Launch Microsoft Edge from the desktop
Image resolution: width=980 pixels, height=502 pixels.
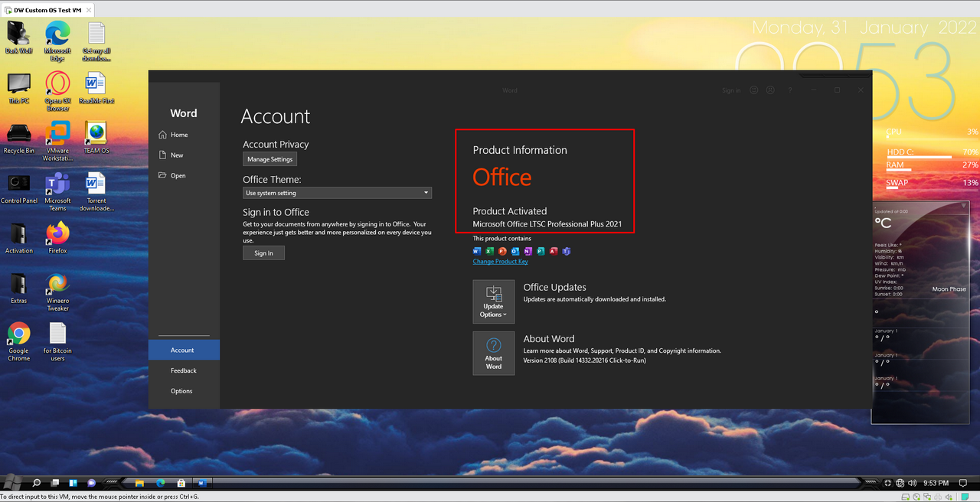(x=57, y=41)
